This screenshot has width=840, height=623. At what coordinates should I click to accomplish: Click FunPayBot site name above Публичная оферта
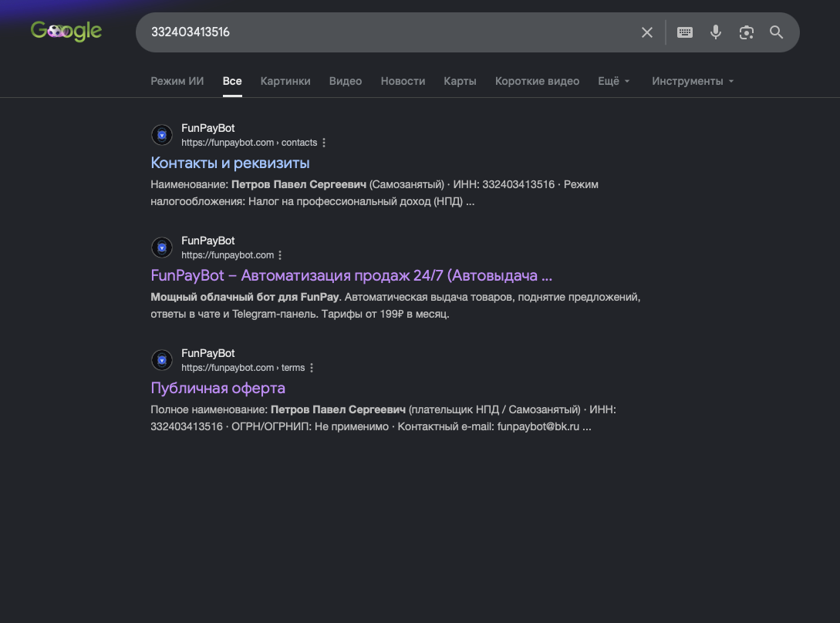[x=207, y=353]
